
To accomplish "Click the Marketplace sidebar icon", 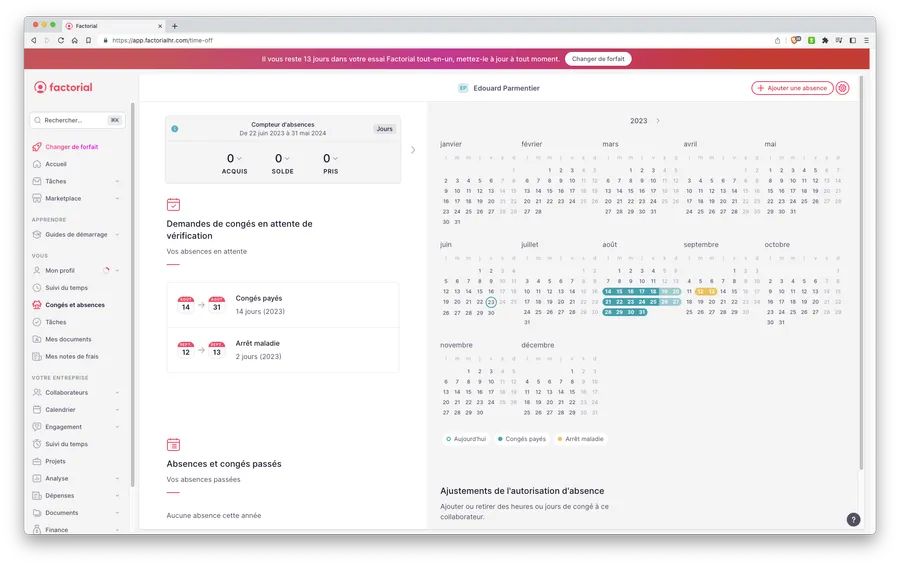I will click(37, 199).
